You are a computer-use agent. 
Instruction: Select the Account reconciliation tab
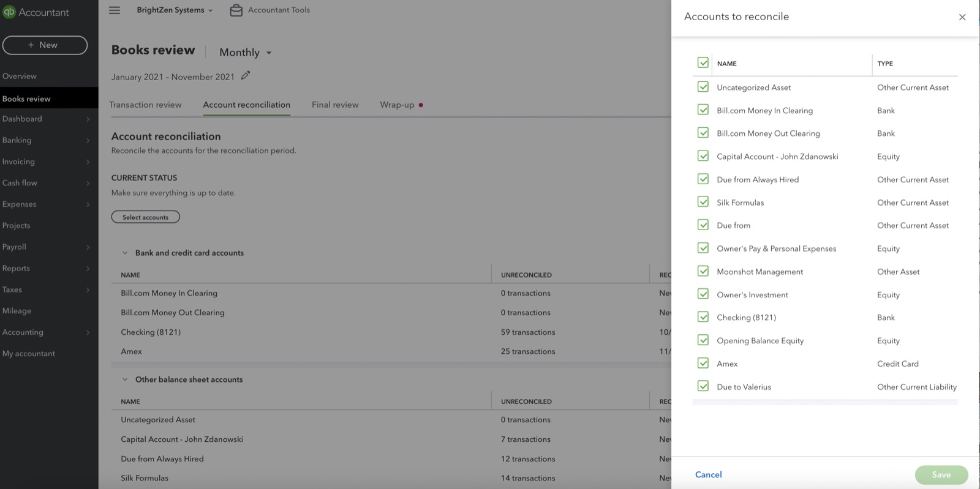(x=246, y=105)
